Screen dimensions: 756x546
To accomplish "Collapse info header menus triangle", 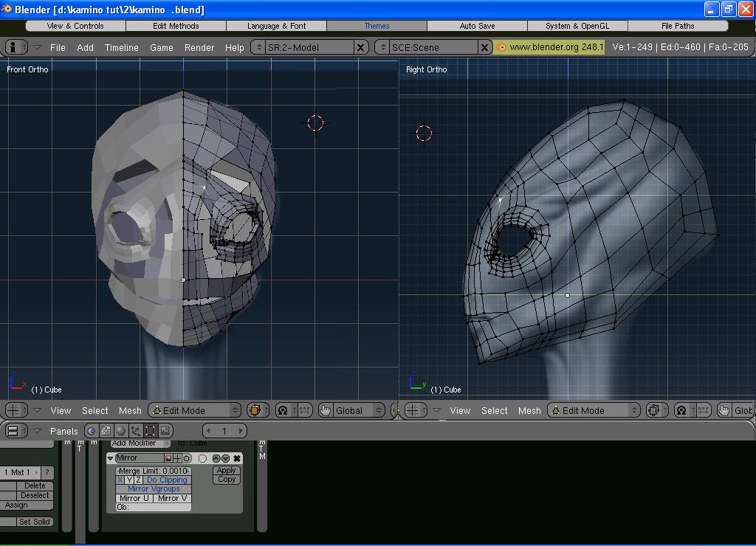I will (x=37, y=47).
